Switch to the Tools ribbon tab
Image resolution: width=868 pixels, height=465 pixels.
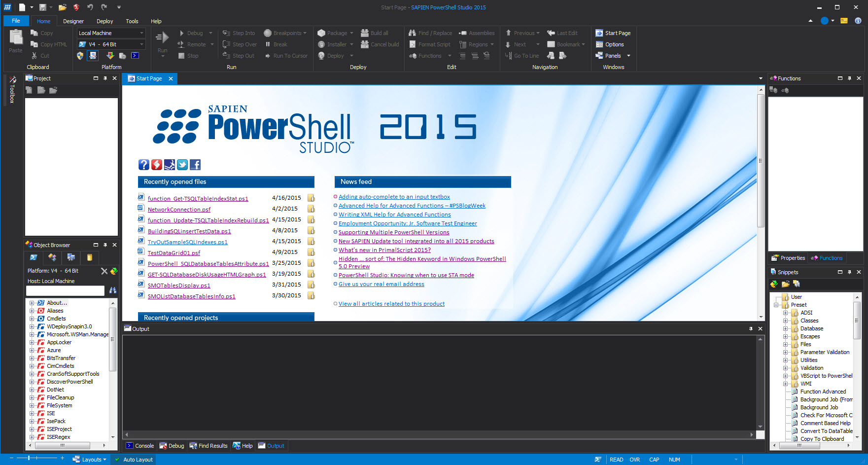click(x=132, y=21)
